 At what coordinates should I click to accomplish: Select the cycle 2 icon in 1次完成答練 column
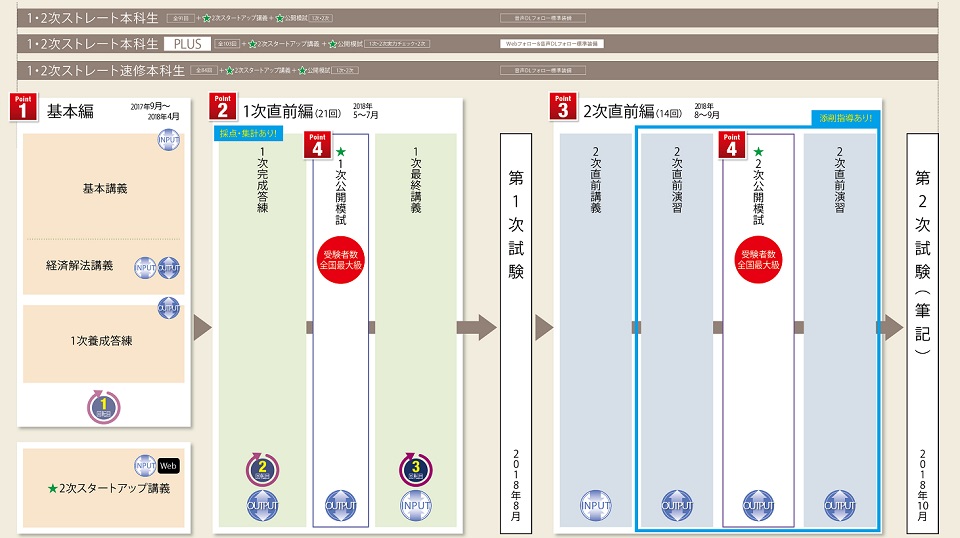coord(260,467)
